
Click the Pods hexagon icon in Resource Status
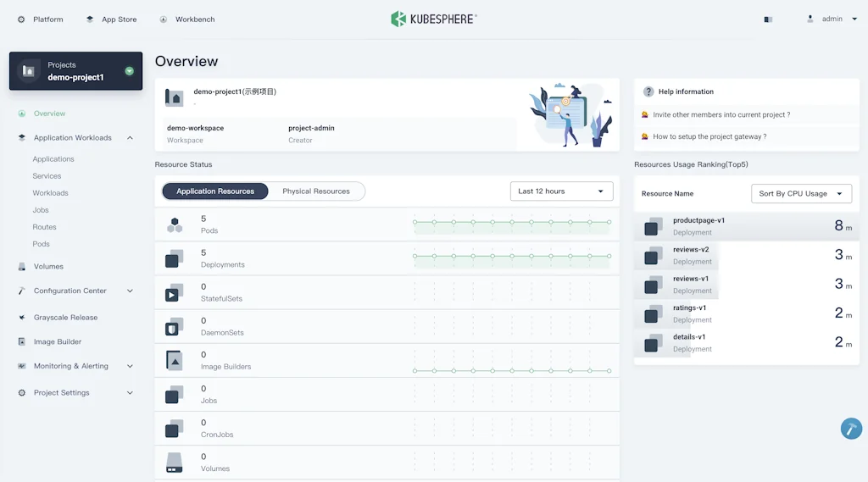click(175, 225)
